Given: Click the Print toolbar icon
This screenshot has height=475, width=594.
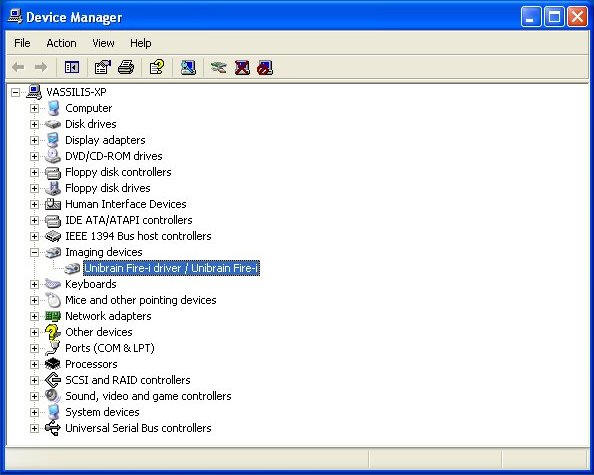Looking at the screenshot, I should point(126,68).
